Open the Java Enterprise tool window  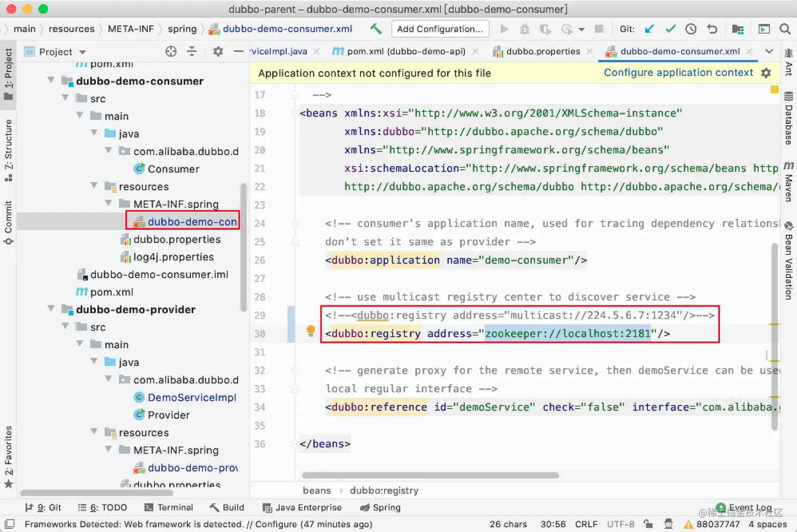click(302, 507)
